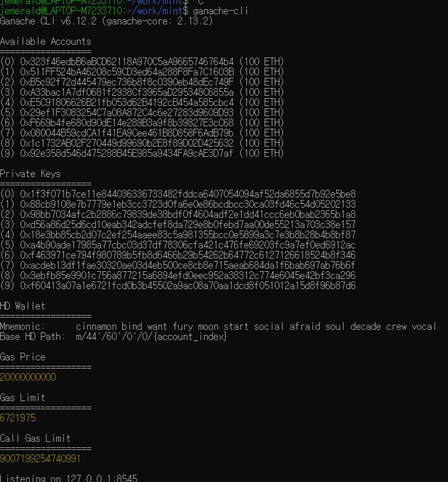Click private key (8) starting 0x3ebfb85e9901
The height and width of the screenshot is (482, 448).
[188, 275]
